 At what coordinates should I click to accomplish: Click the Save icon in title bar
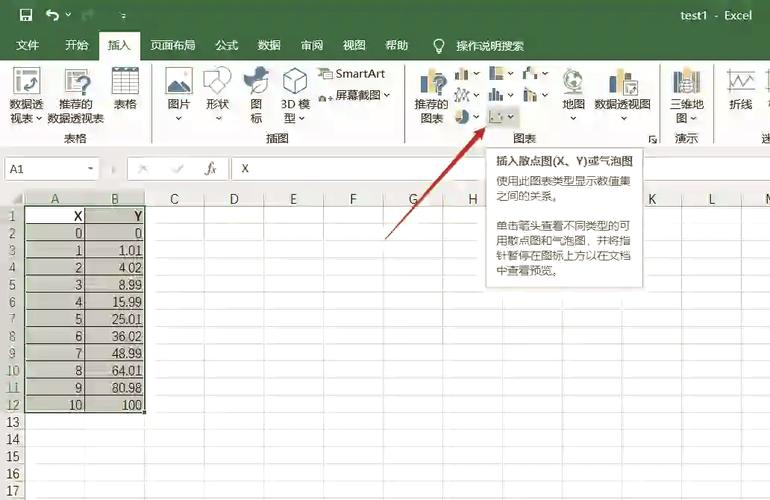tap(26, 15)
